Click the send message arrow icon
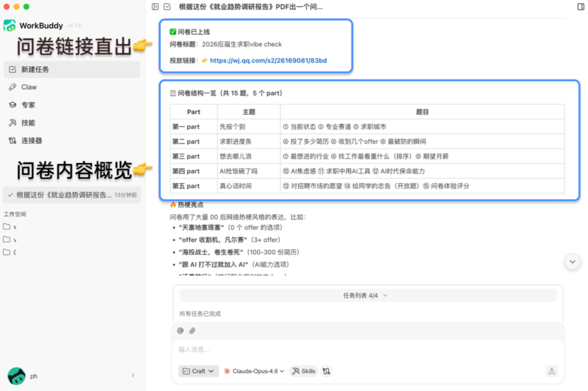 552,371
